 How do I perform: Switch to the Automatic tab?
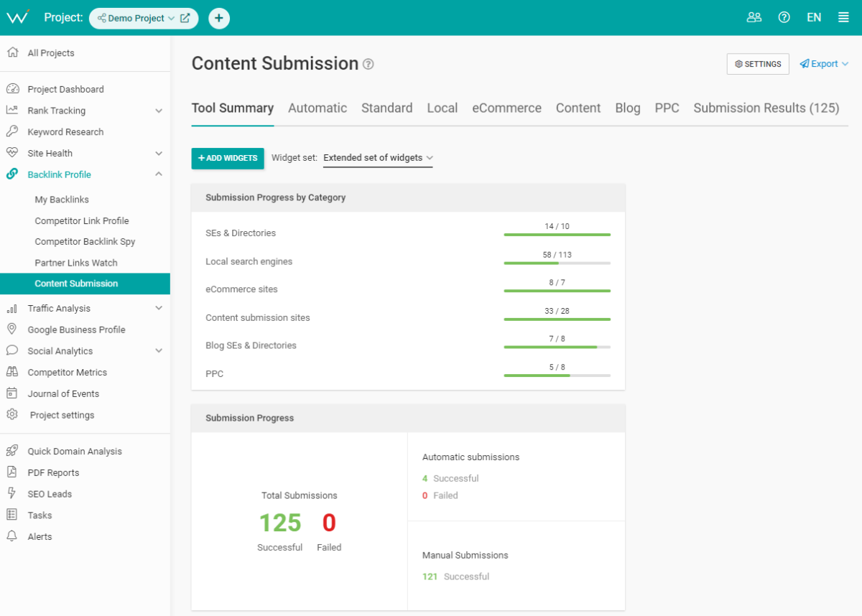(318, 108)
